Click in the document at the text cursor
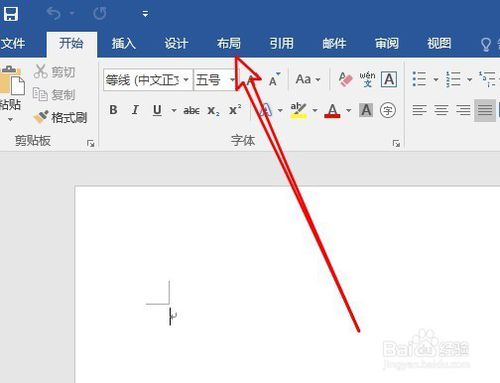 pos(170,316)
